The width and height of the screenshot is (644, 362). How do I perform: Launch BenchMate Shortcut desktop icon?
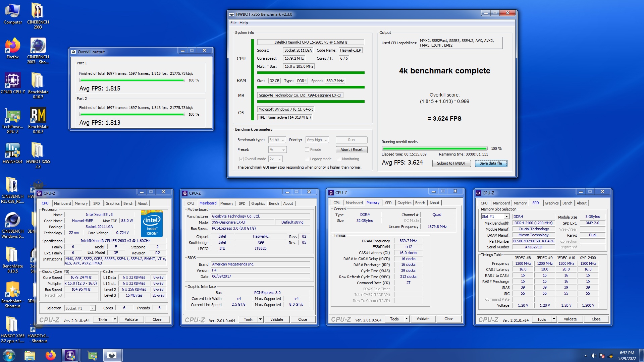(x=13, y=295)
